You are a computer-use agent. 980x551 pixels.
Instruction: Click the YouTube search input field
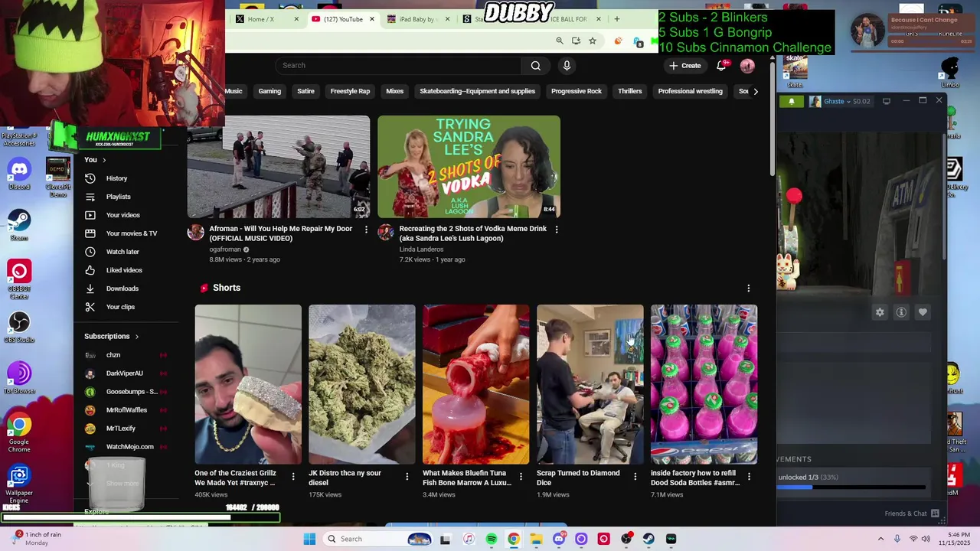398,66
